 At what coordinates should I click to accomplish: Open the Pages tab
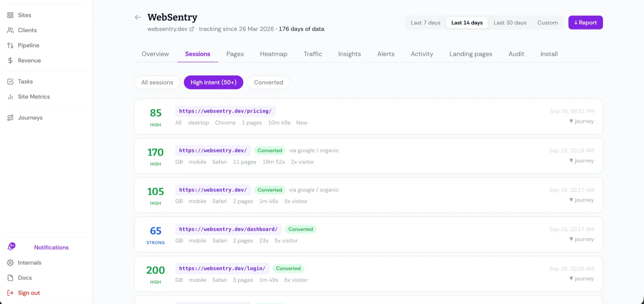click(235, 54)
